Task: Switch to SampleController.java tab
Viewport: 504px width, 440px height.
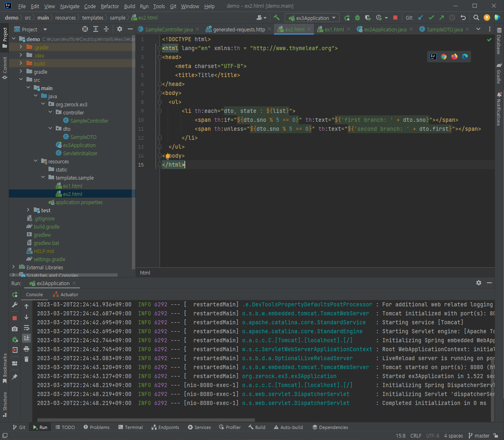Action: [169, 29]
